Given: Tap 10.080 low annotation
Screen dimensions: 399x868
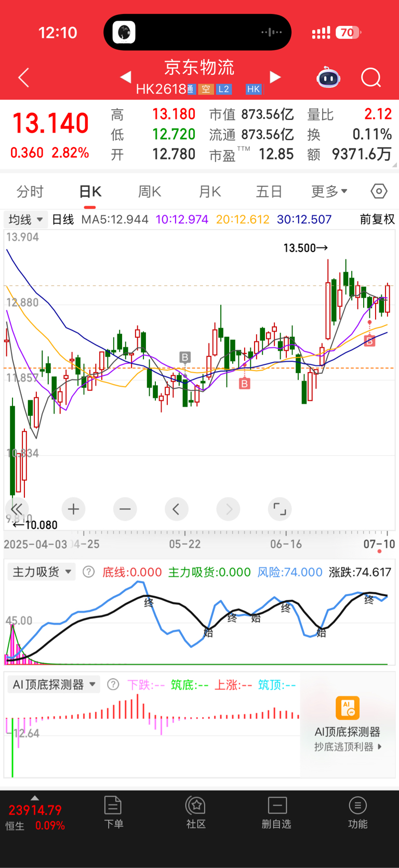Looking at the screenshot, I should point(35,525).
